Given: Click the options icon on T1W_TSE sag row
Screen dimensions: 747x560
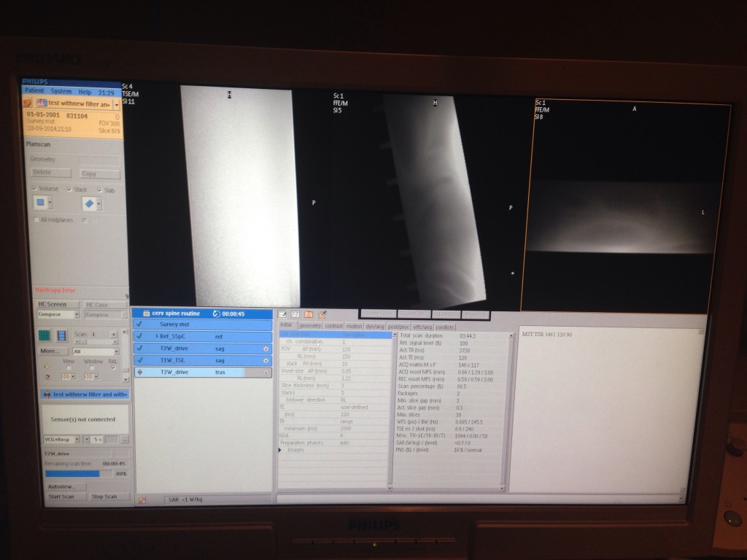Looking at the screenshot, I should pyautogui.click(x=266, y=361).
